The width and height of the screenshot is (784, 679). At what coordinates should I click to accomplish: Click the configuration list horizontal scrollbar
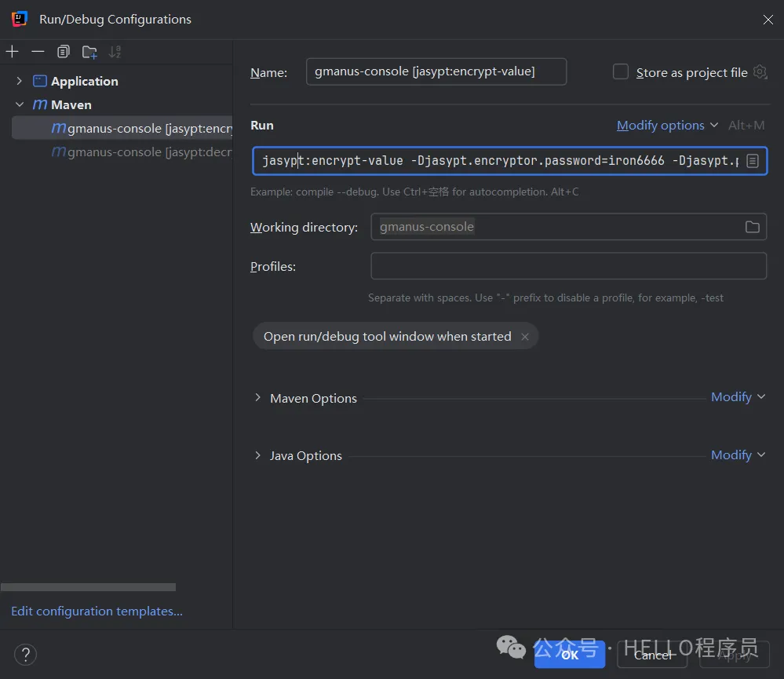point(89,587)
